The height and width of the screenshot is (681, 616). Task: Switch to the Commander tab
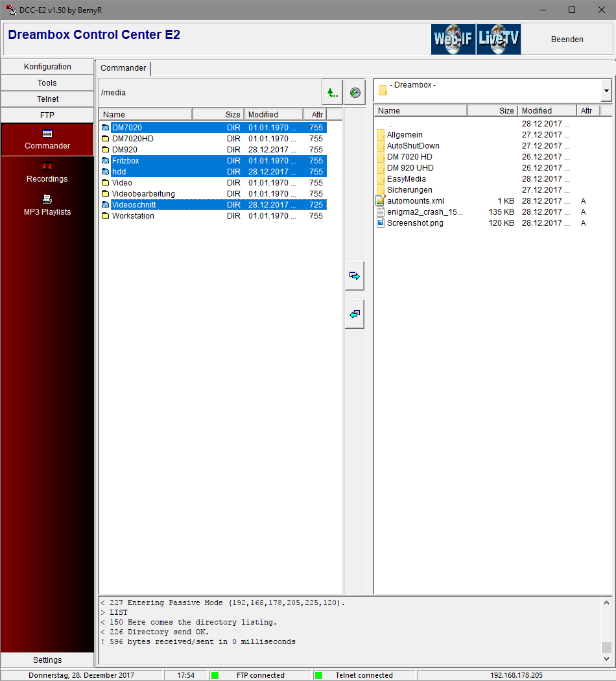click(123, 68)
